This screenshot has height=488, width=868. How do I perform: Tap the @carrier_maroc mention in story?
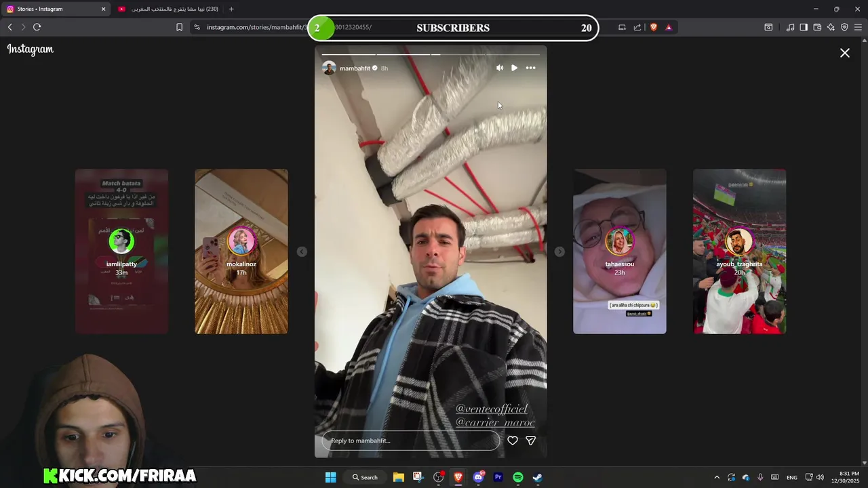(x=495, y=422)
